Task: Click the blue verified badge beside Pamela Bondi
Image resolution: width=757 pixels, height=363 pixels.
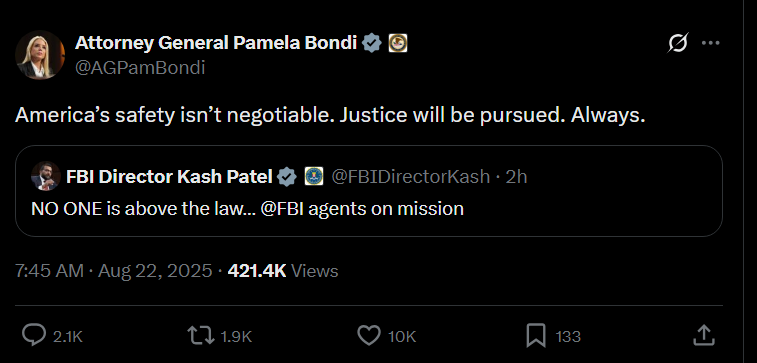Action: tap(372, 43)
